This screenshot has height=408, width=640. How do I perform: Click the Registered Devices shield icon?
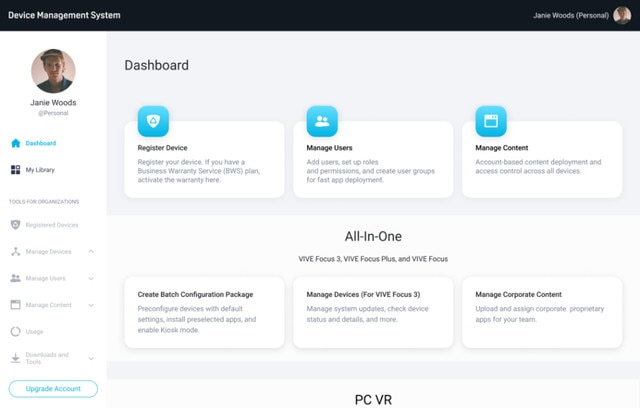tap(16, 225)
